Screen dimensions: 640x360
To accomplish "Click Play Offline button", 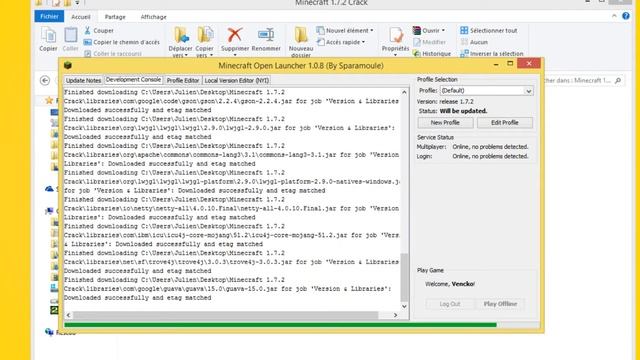I will (x=500, y=304).
